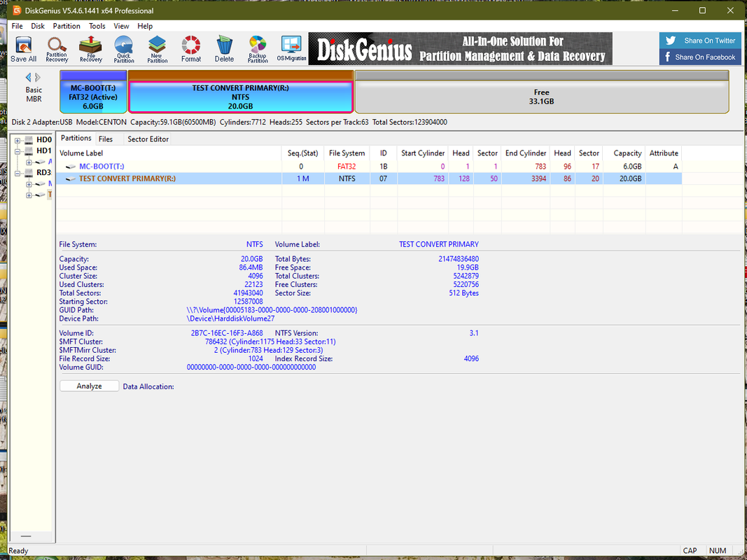Click Share On Facebook button
Image resolution: width=747 pixels, height=560 pixels.
tap(700, 57)
